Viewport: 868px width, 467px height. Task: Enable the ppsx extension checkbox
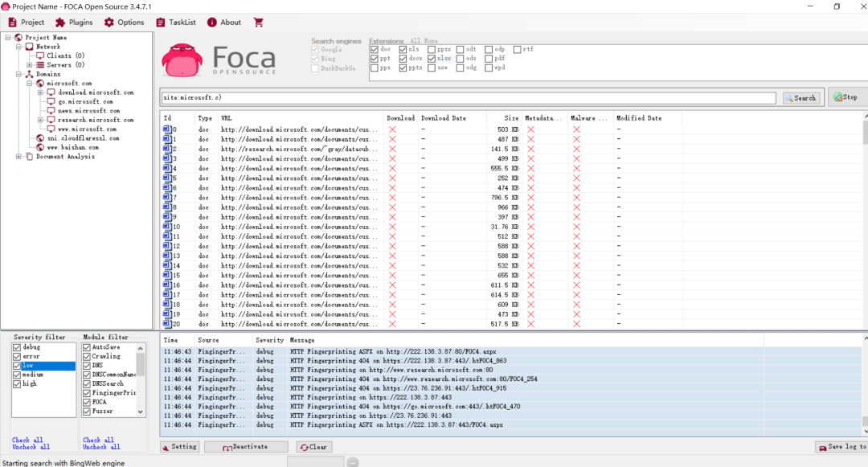(x=432, y=49)
